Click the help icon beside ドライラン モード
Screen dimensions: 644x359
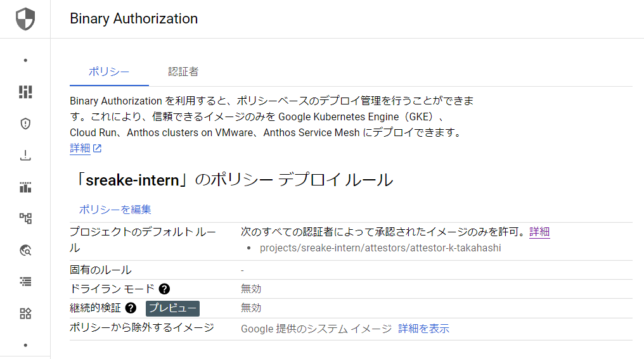click(x=164, y=289)
